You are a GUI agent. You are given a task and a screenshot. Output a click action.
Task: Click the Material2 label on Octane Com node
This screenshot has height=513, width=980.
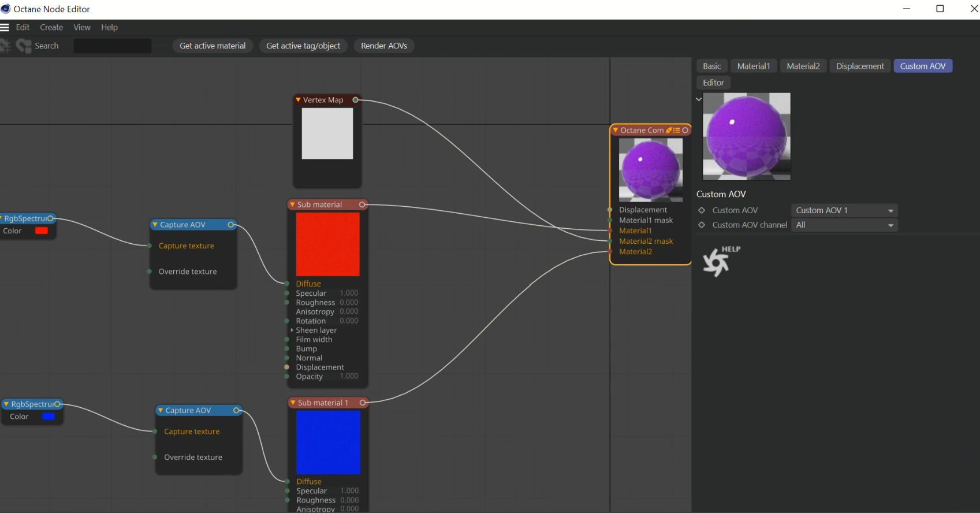(x=636, y=251)
